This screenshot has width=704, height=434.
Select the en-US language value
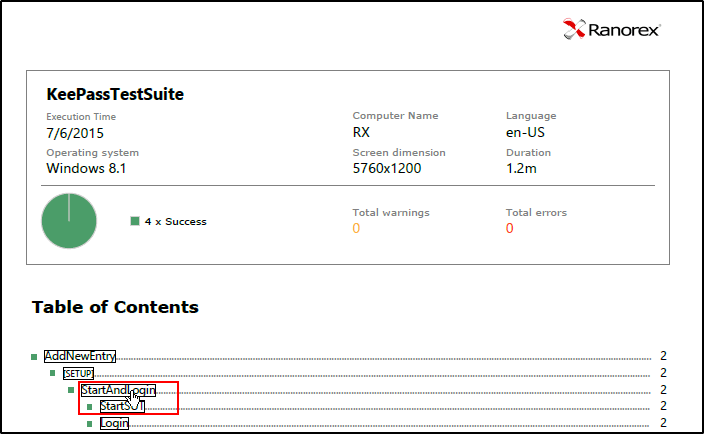coord(525,132)
